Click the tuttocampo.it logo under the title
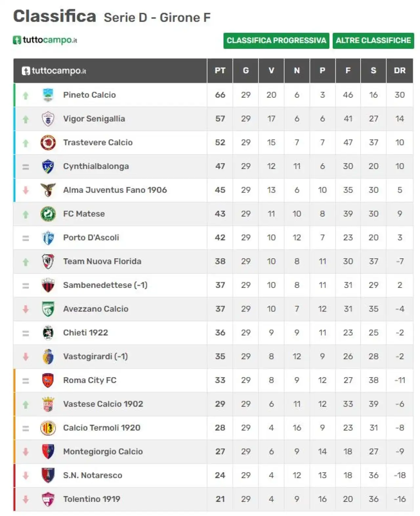This screenshot has width=420, height=516. (45, 40)
